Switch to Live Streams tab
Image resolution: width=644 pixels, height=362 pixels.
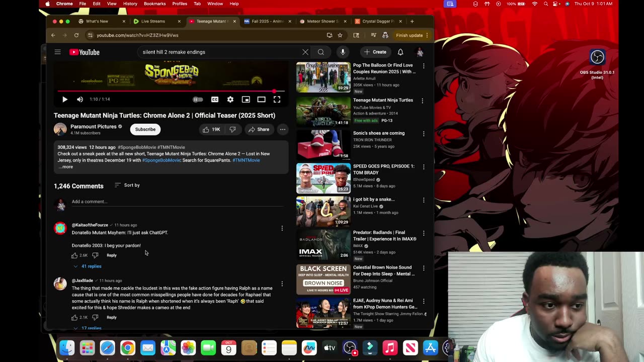(156, 21)
